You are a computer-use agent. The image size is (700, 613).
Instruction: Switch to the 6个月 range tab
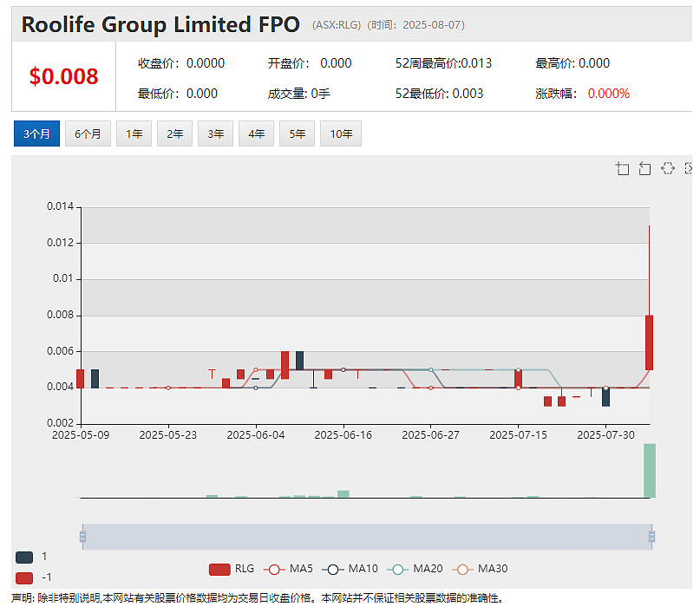point(88,134)
